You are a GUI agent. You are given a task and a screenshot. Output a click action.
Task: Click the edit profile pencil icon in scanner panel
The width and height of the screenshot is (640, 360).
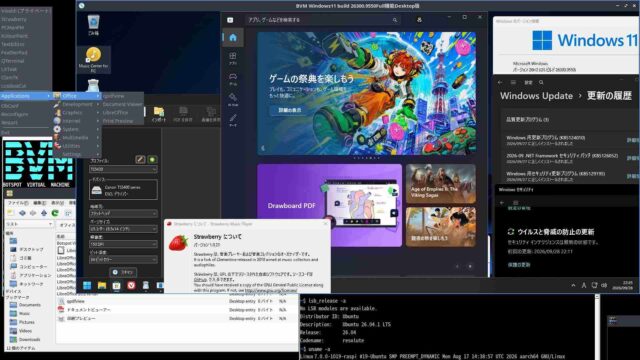pyautogui.click(x=140, y=159)
